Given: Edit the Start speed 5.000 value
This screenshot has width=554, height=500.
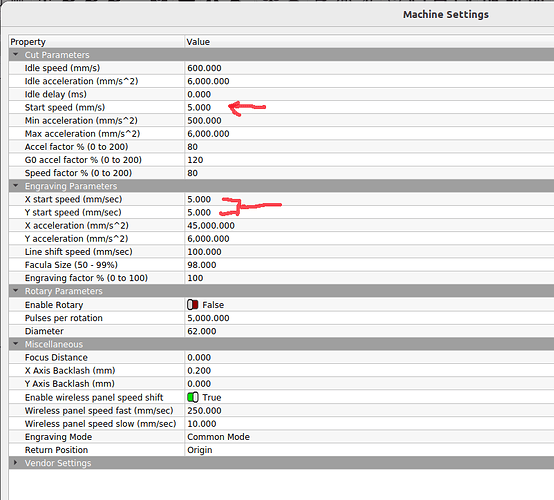Looking at the screenshot, I should tap(369, 107).
